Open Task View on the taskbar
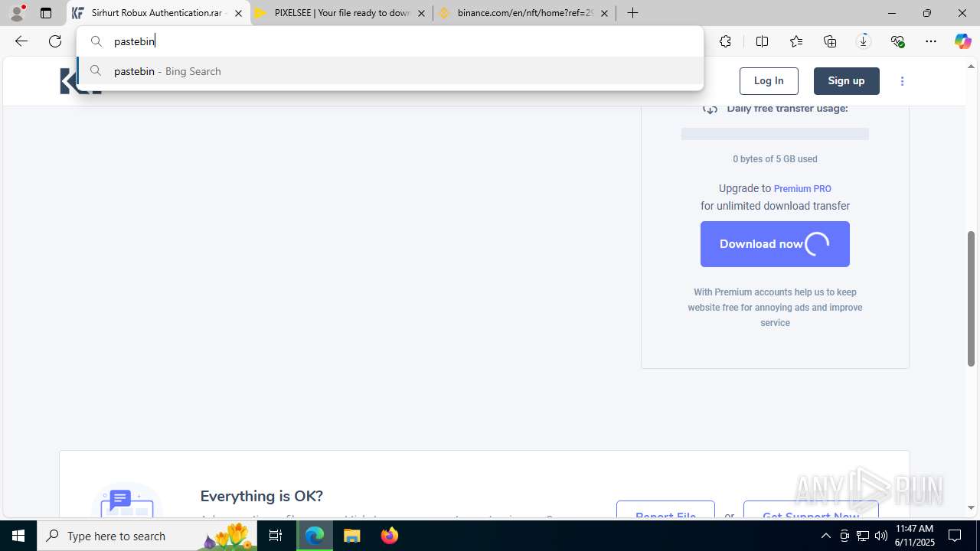 [276, 536]
